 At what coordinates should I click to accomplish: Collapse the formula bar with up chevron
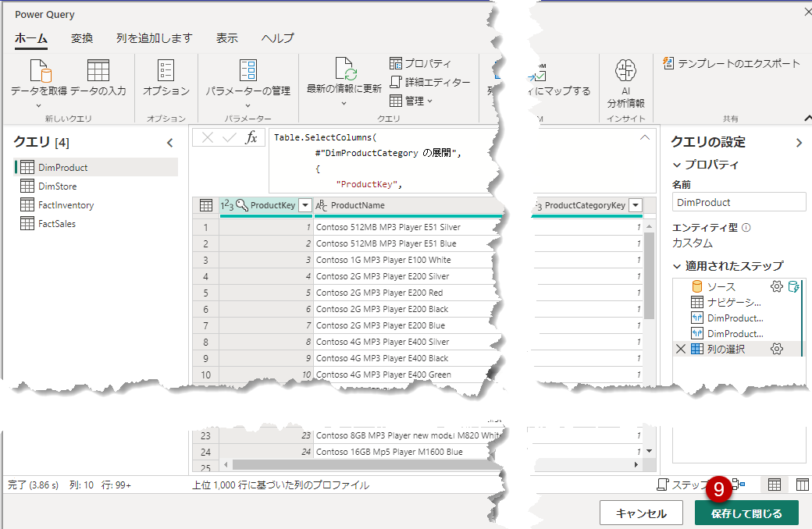coord(645,137)
